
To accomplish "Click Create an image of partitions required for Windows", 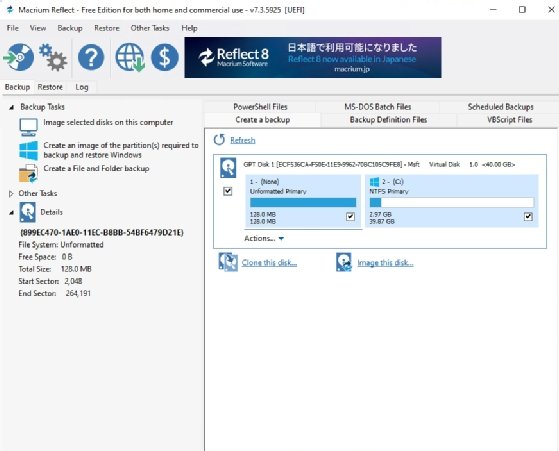I will [x=121, y=150].
